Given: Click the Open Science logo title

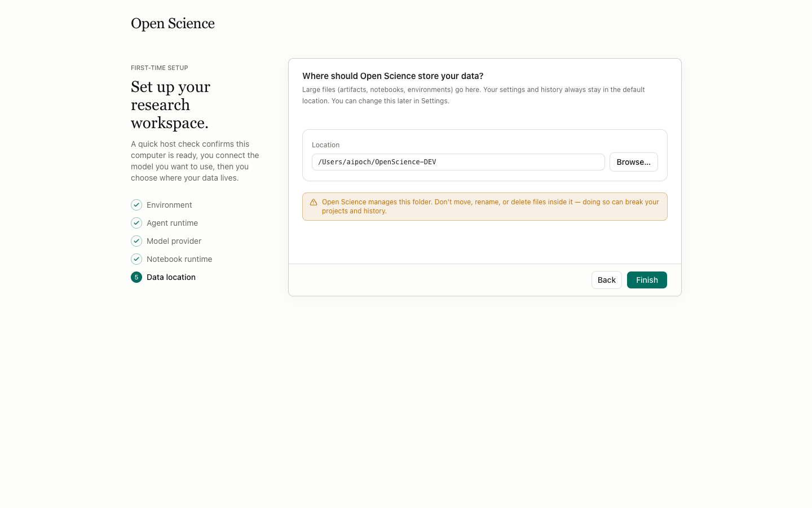Looking at the screenshot, I should (173, 23).
